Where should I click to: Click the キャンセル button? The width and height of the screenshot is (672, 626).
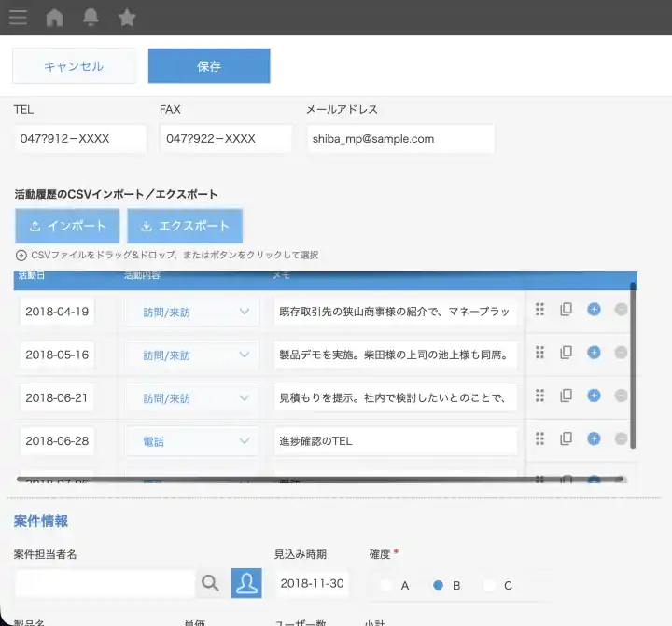(74, 66)
